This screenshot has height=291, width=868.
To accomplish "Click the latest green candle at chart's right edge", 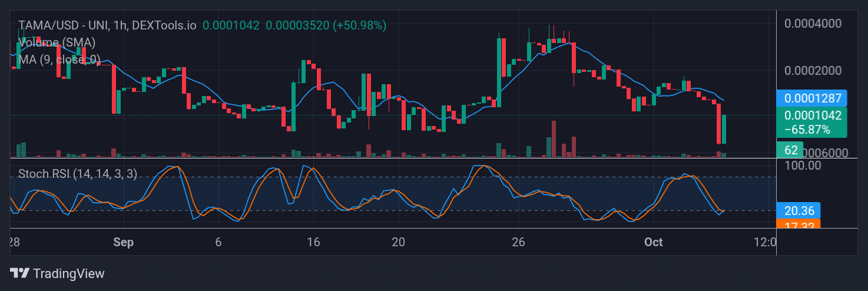I will 724,129.
